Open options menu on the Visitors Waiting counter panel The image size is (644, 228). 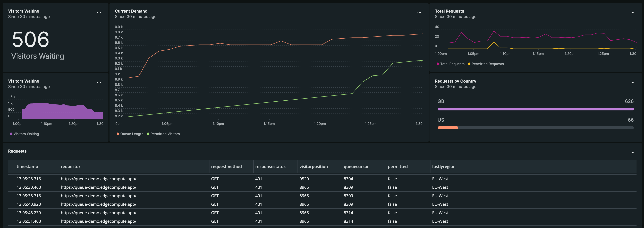point(99,12)
